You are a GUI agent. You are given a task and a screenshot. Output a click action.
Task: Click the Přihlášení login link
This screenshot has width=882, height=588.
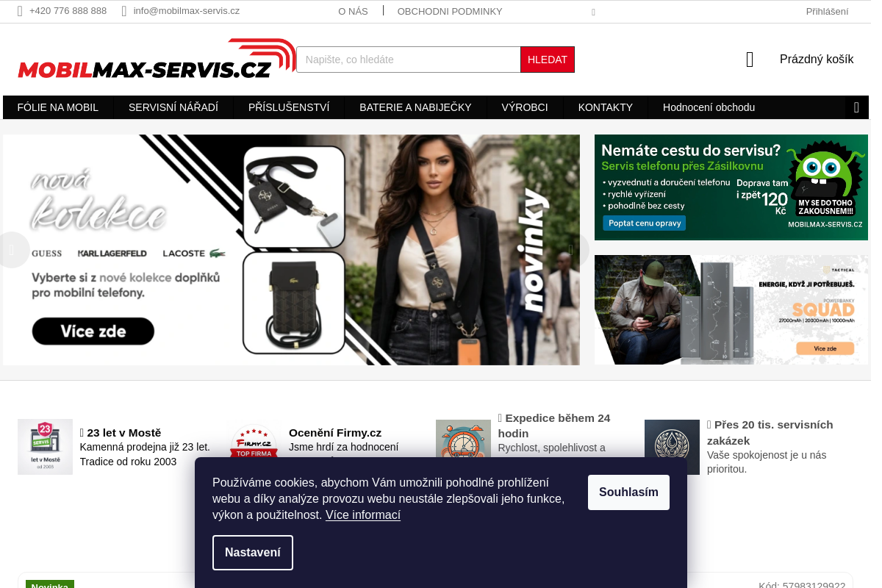pyautogui.click(x=827, y=11)
